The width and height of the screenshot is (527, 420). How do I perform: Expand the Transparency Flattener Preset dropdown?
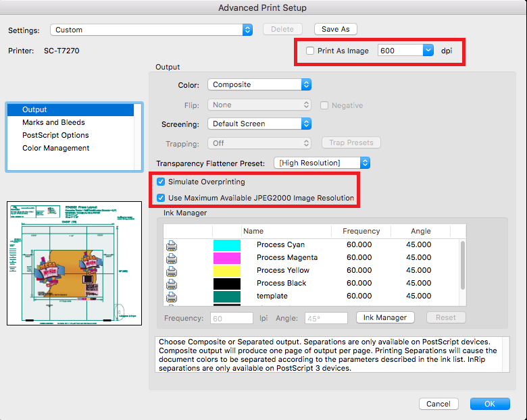coord(322,163)
